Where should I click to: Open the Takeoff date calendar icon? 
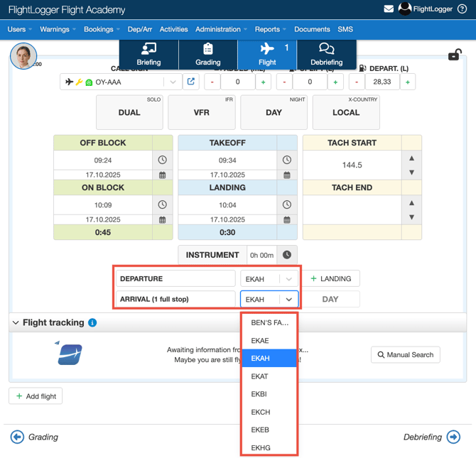[287, 175]
